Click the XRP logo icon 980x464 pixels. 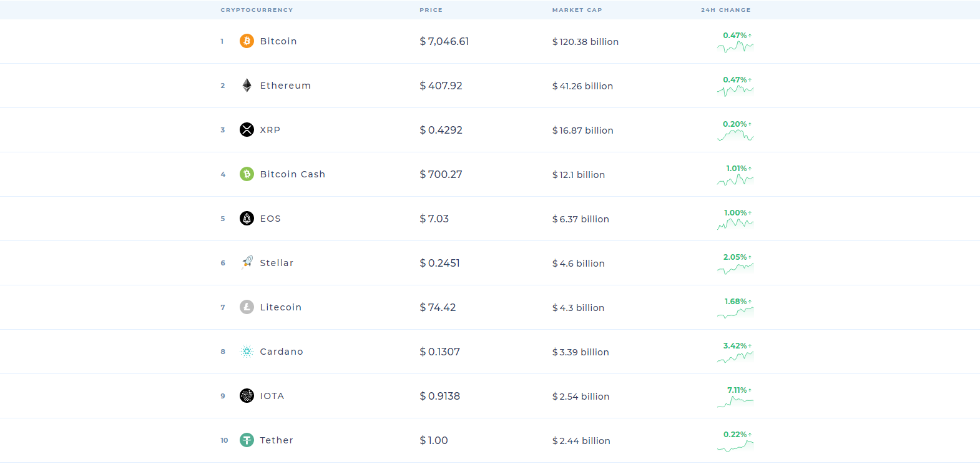tap(247, 130)
